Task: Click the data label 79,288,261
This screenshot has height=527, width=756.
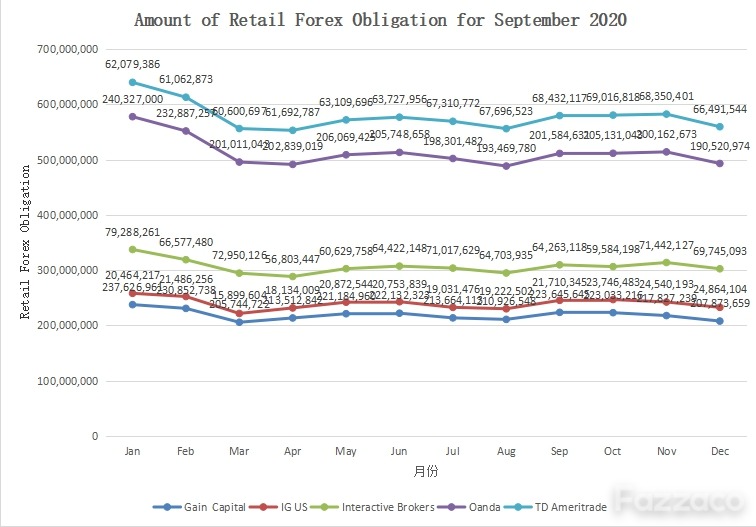Action: 133,232
